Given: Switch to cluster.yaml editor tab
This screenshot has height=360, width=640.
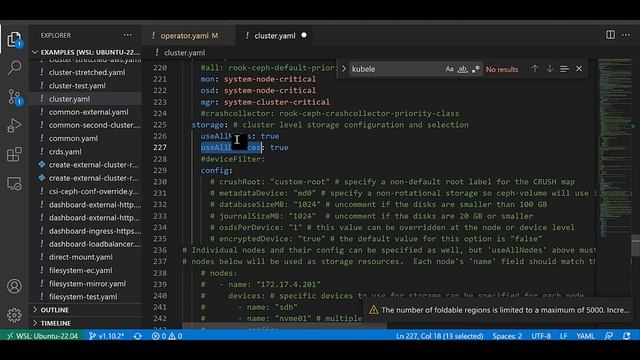Looking at the screenshot, I should click(274, 36).
